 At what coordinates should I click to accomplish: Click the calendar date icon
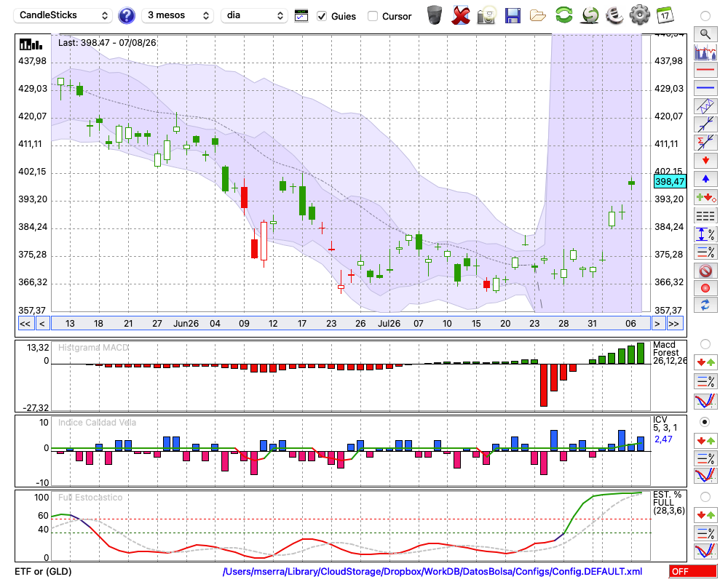(665, 15)
